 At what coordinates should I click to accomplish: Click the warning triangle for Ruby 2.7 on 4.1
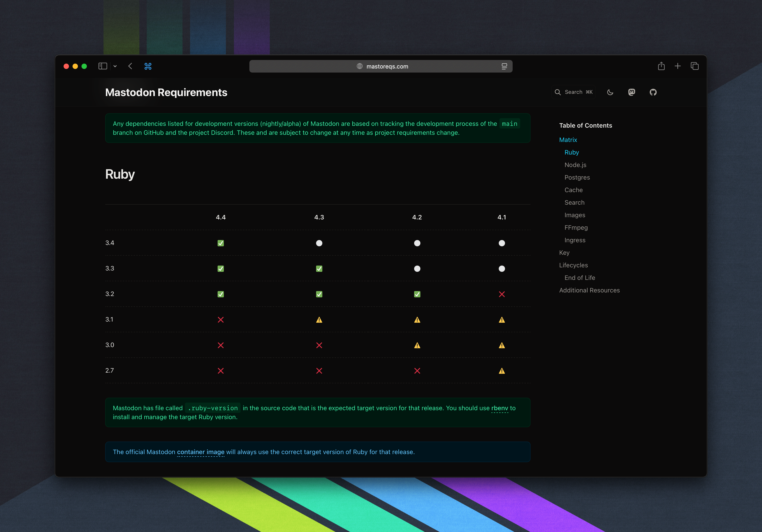pyautogui.click(x=502, y=371)
